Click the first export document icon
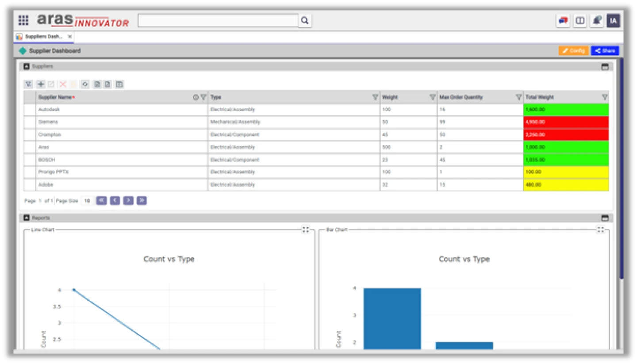Screen dimensions: 637x364 click(x=97, y=84)
